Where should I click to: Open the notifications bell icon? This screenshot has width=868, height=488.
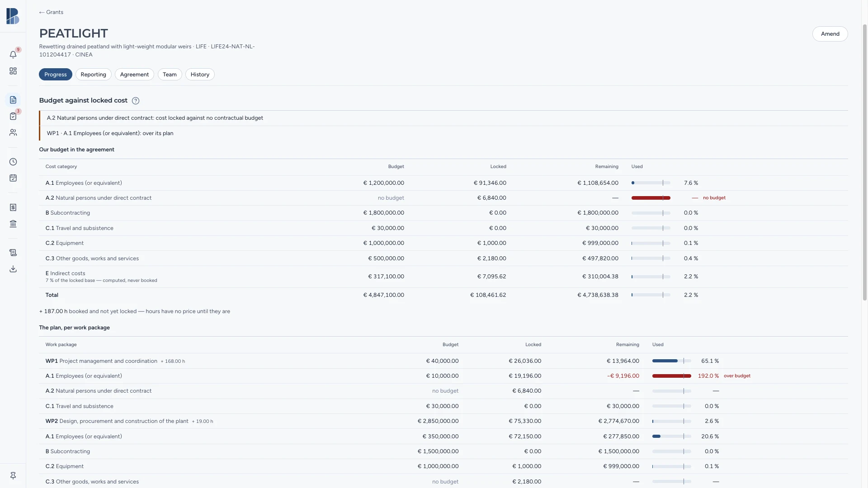point(13,55)
